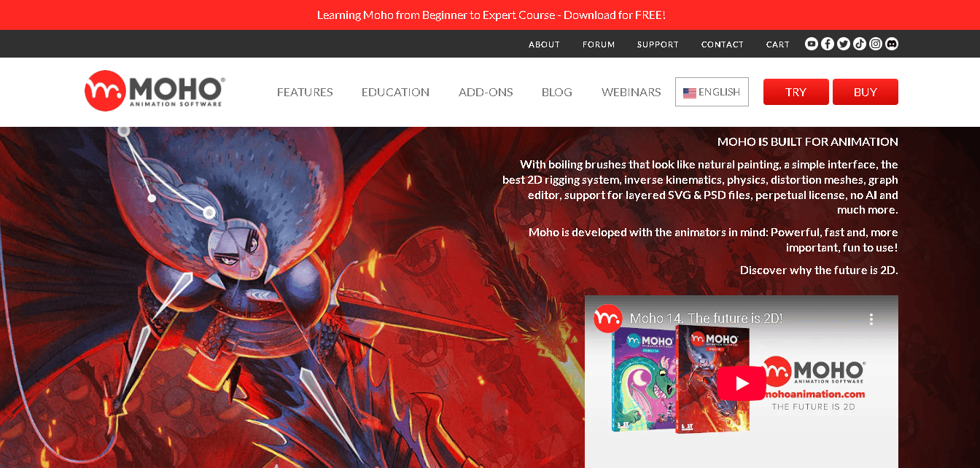Open the Instagram social icon
The width and height of the screenshot is (980, 468).
pos(876,44)
